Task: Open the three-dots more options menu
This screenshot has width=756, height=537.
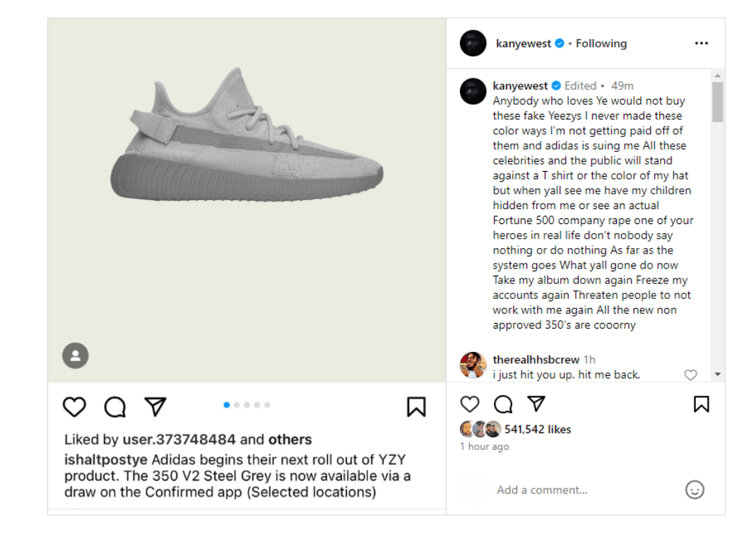Action: coord(701,43)
